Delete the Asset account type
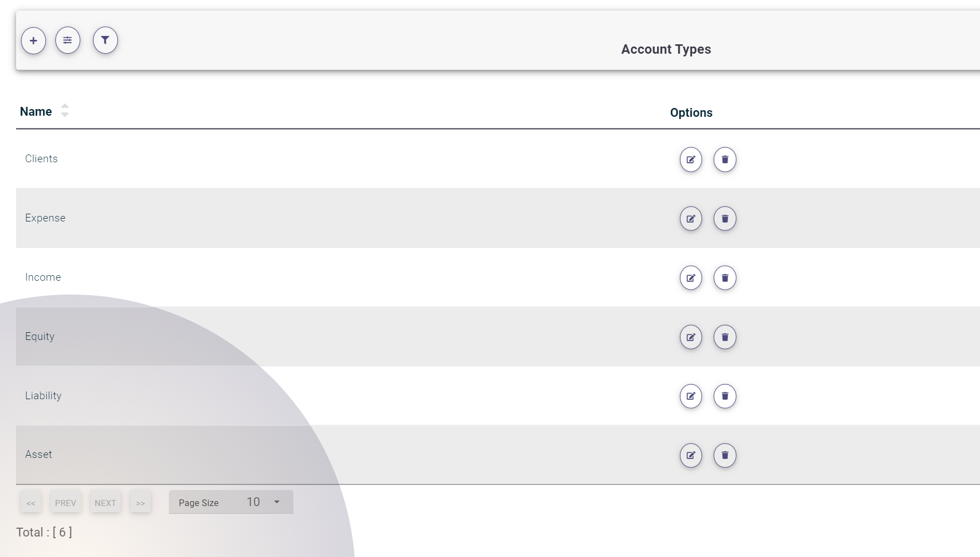This screenshot has width=980, height=557. 725,456
